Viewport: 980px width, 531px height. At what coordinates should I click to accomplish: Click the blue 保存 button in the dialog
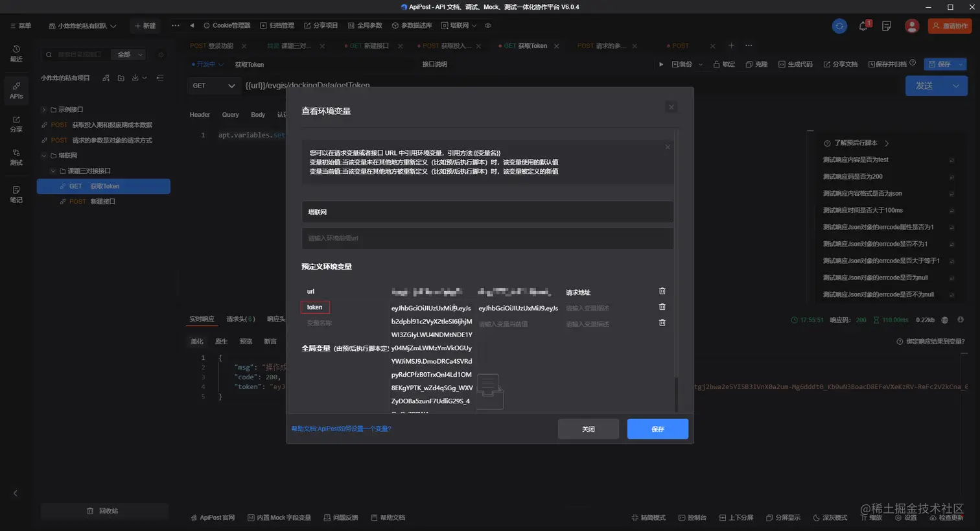click(x=658, y=429)
